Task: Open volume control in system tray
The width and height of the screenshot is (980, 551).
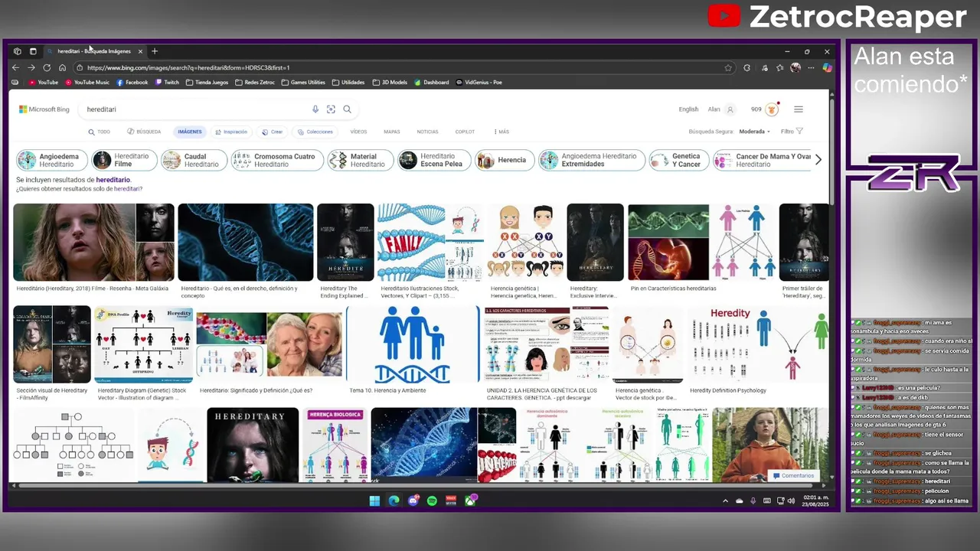Action: [792, 501]
